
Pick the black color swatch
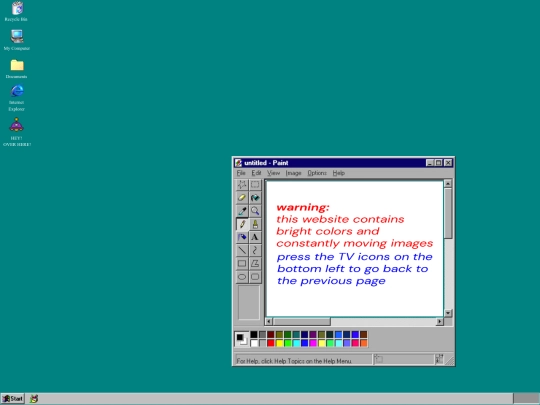point(254,334)
